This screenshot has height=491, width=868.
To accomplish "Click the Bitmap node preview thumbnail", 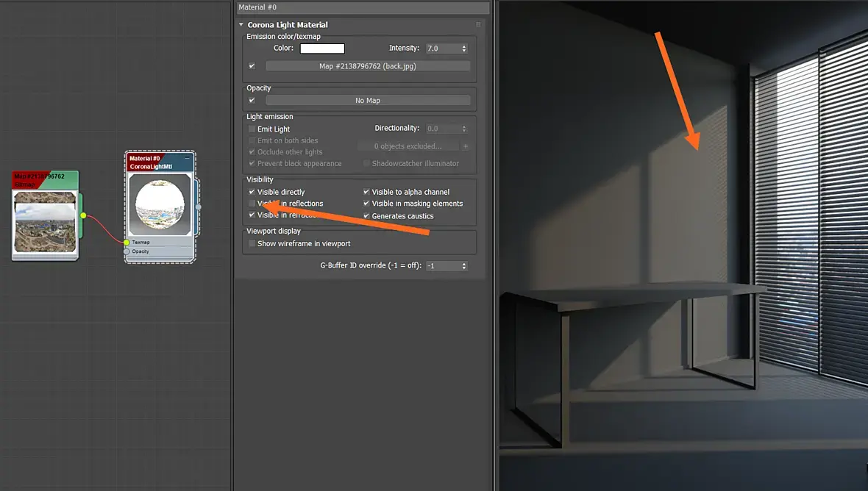I will (x=45, y=222).
